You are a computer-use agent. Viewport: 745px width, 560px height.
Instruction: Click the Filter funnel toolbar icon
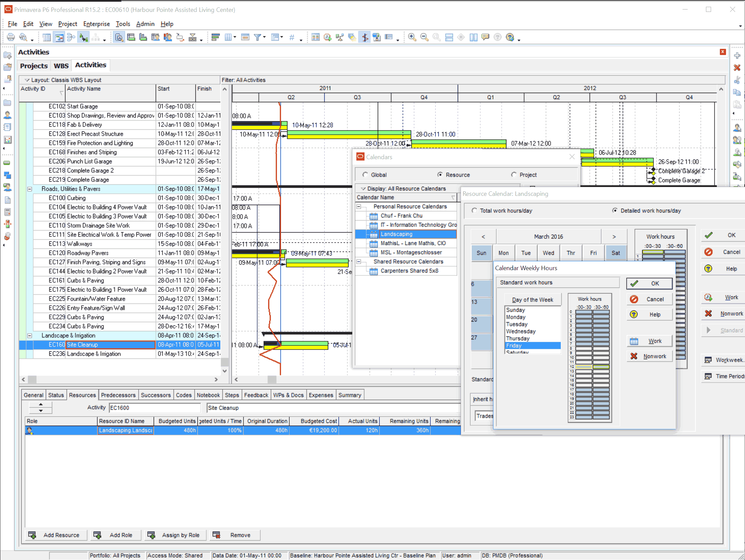tap(258, 37)
